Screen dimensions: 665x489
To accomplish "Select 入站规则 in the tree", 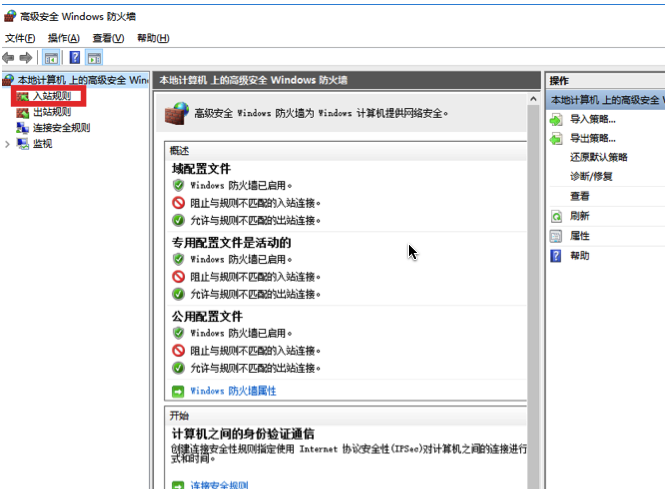I will tap(52, 96).
